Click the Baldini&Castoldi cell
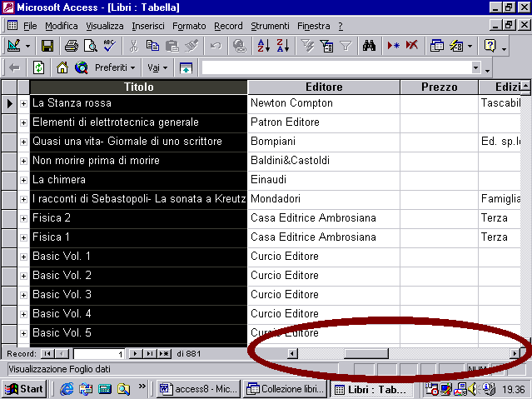The image size is (532, 399). pyautogui.click(x=324, y=161)
